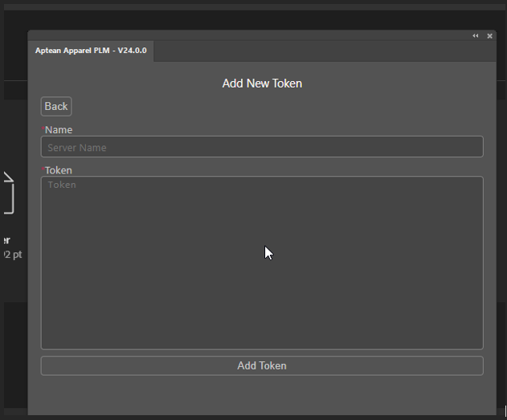Screen dimensions: 507x420
Task: Focus the Server Name input field
Action: point(262,147)
